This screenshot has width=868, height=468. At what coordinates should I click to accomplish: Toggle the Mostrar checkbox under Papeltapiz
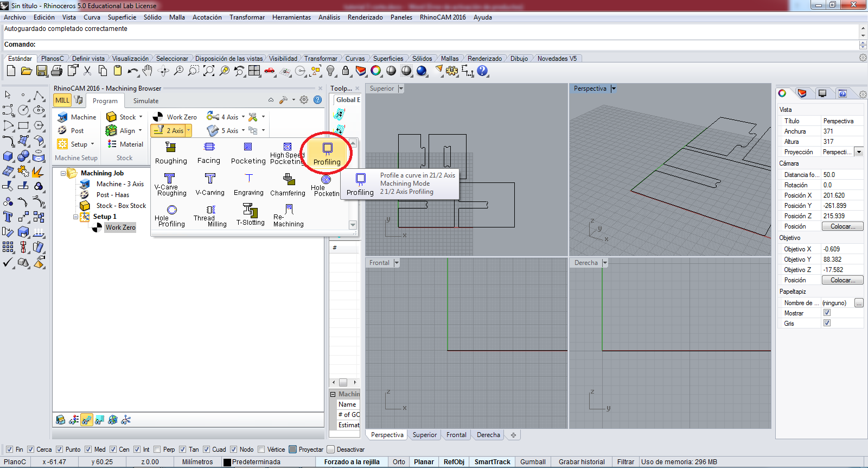[827, 313]
